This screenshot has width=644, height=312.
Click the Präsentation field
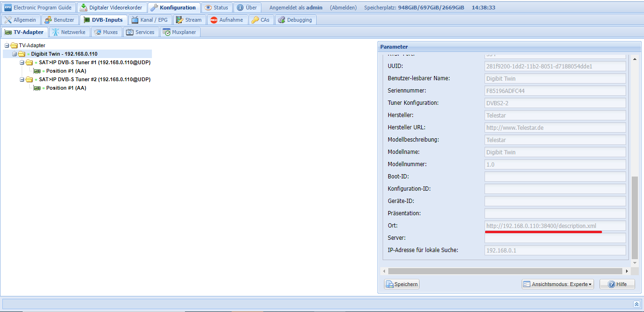(555, 213)
